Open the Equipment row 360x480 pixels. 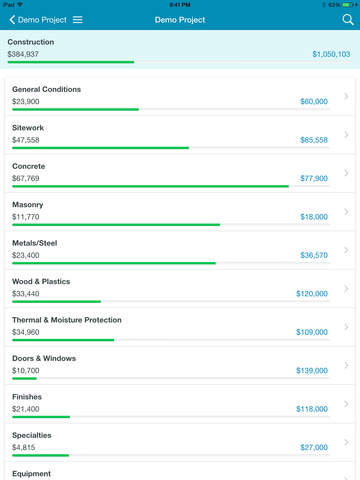coord(180,471)
